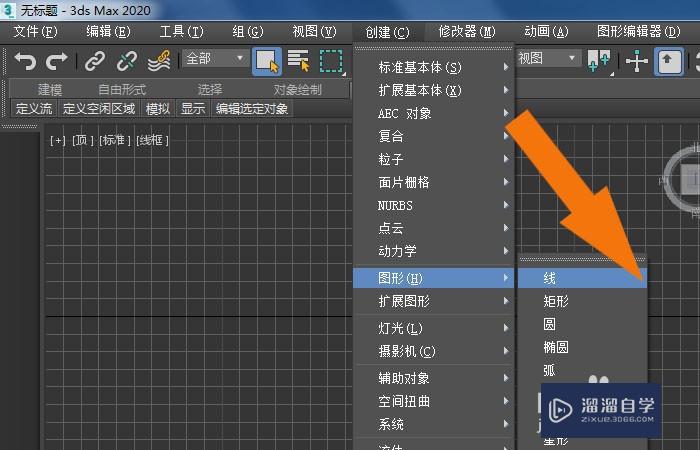Viewport: 700px width, 450px height.
Task: Expand 标准基本体(S) submenu
Action: coord(434,67)
